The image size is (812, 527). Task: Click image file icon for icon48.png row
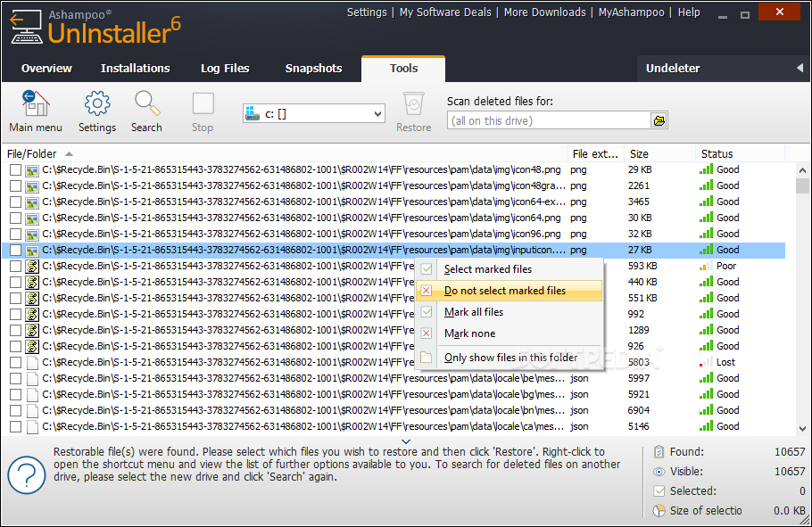32,169
